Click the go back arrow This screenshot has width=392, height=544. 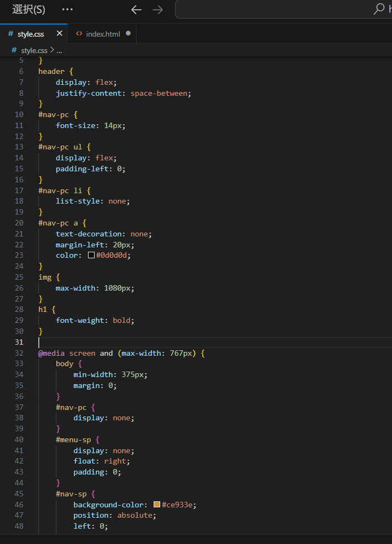tap(137, 9)
